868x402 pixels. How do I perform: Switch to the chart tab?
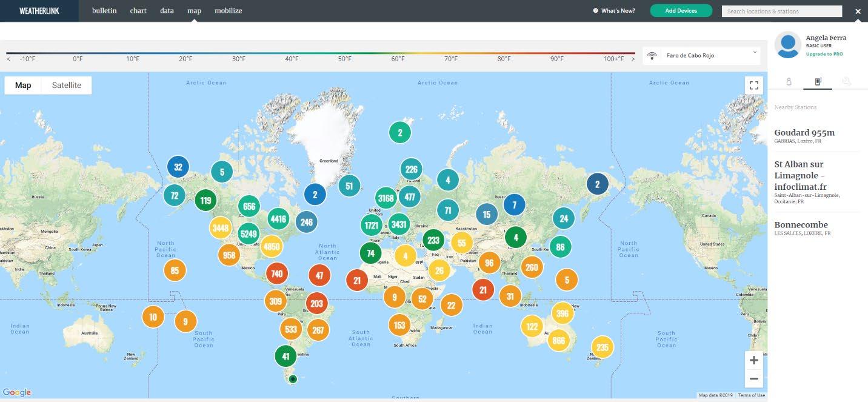pyautogui.click(x=138, y=11)
